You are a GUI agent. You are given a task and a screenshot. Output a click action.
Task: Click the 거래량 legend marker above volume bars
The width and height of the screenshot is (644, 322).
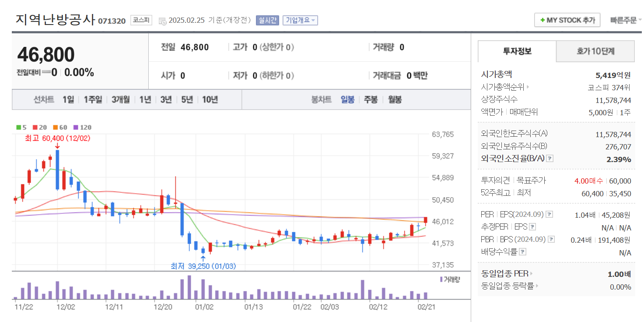coord(441,280)
